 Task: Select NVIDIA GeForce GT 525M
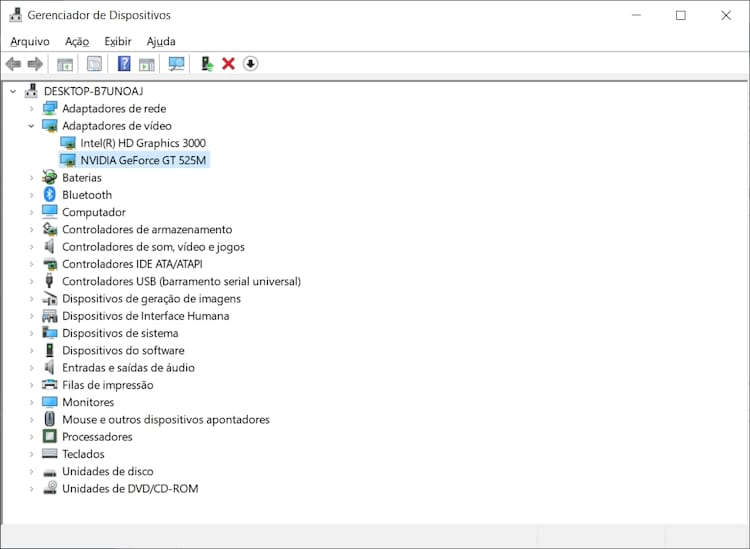[143, 160]
